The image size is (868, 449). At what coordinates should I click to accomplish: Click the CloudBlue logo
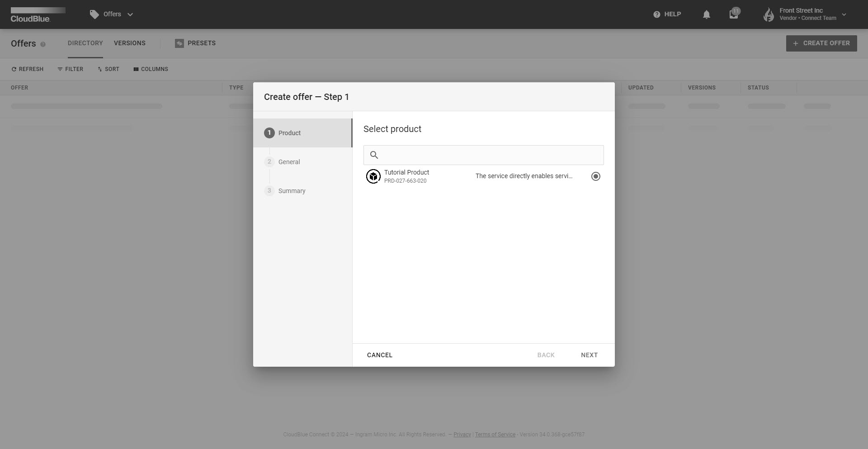38,14
